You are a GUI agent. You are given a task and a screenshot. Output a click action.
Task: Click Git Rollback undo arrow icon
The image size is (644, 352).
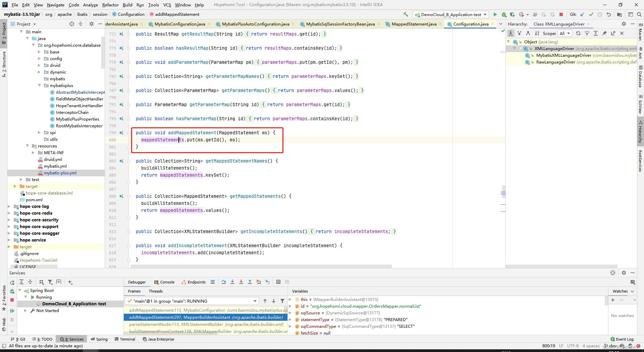[608, 14]
